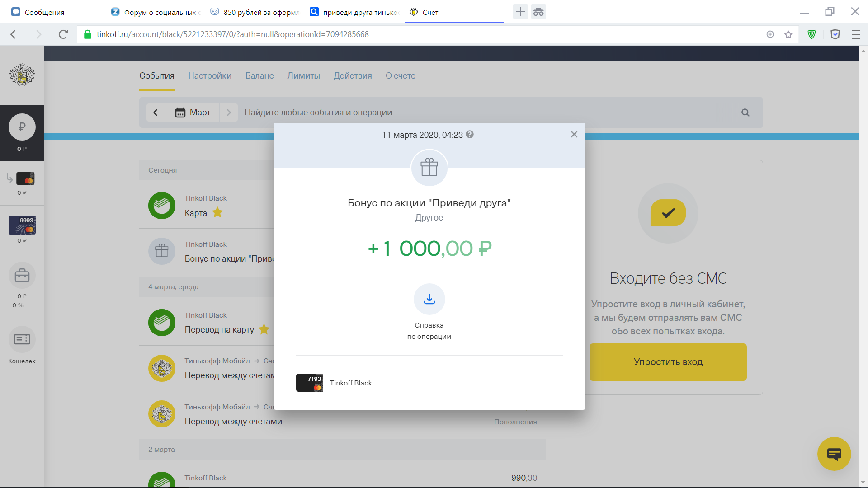Toggle favorite star on Карта operation
The image size is (868, 488).
pyautogui.click(x=217, y=212)
